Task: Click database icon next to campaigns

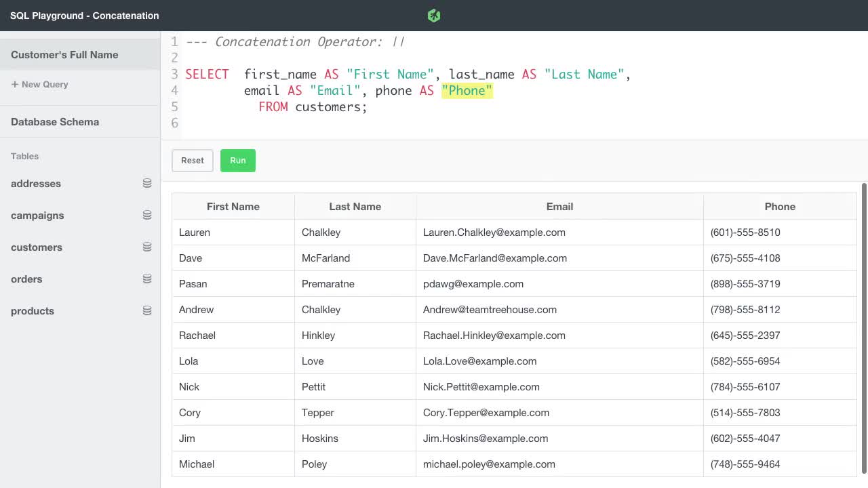Action: (147, 216)
